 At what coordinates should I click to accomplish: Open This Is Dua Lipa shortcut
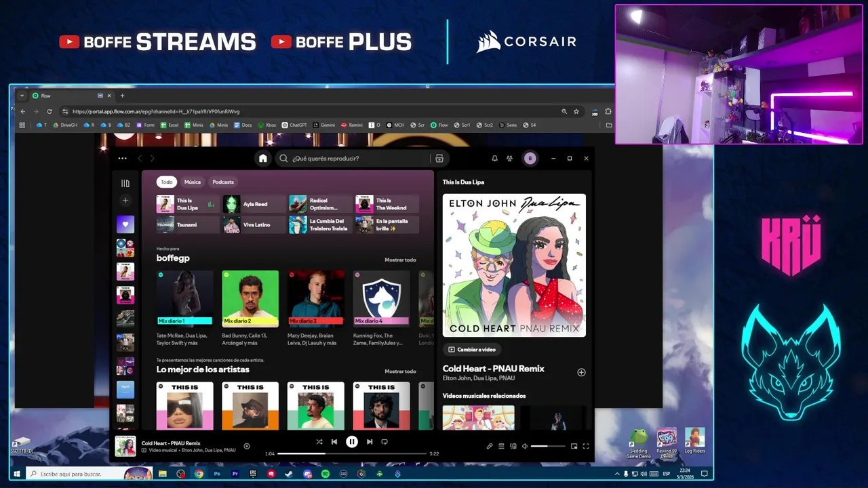(x=188, y=204)
